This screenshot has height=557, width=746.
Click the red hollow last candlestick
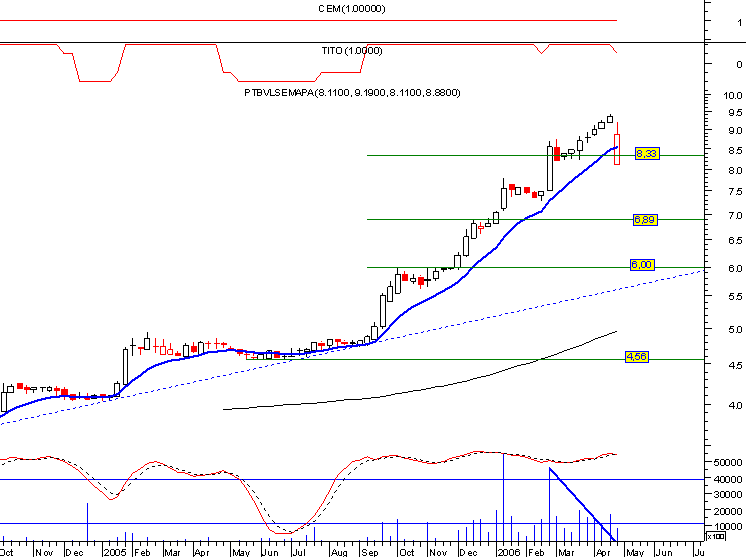[617, 149]
